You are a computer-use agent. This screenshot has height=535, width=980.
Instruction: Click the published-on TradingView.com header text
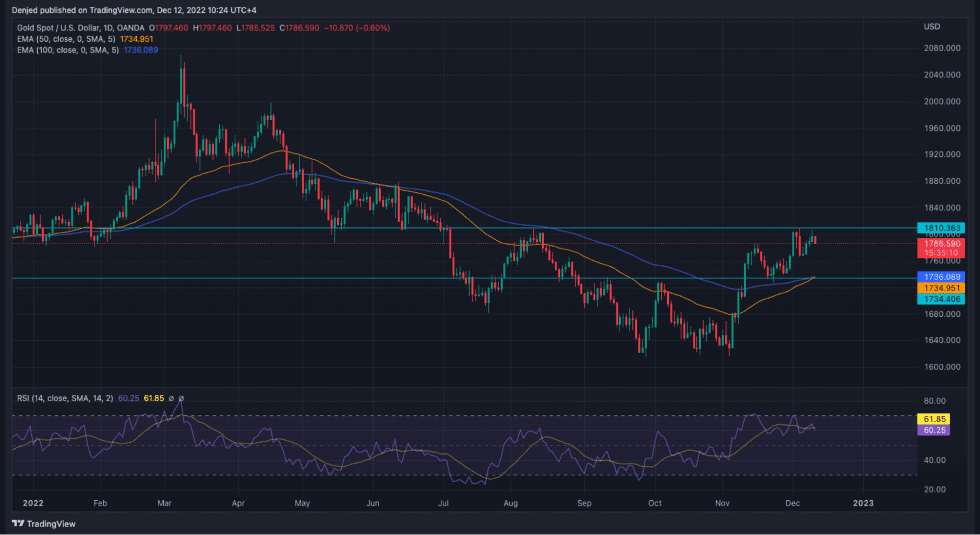click(134, 10)
